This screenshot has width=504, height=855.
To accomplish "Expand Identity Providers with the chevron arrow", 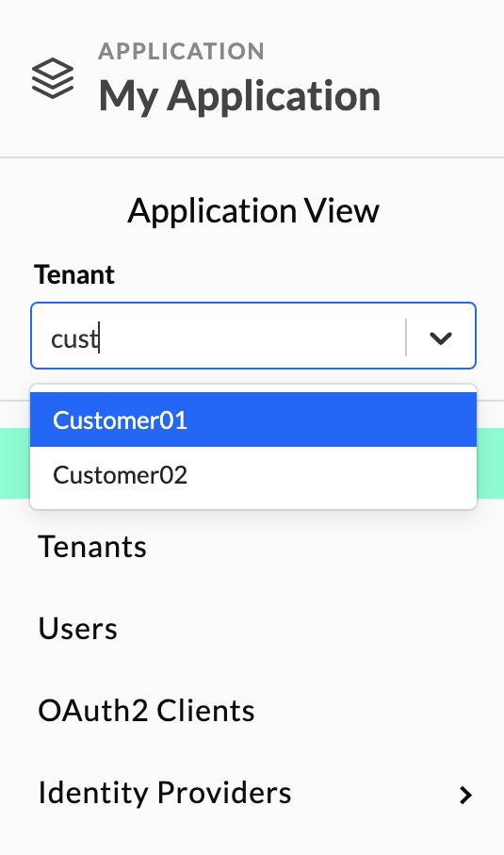I will tap(465, 795).
